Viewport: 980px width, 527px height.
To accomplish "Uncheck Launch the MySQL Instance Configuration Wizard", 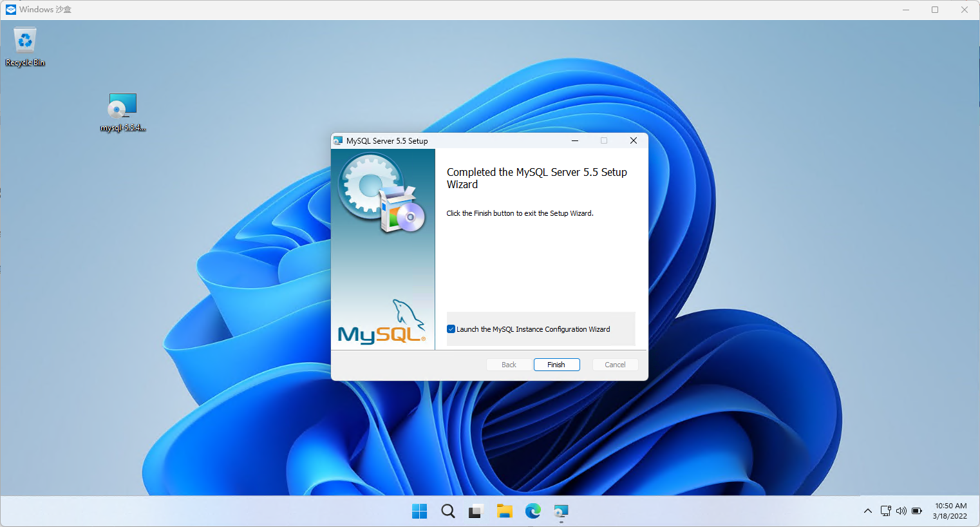I will tap(451, 329).
